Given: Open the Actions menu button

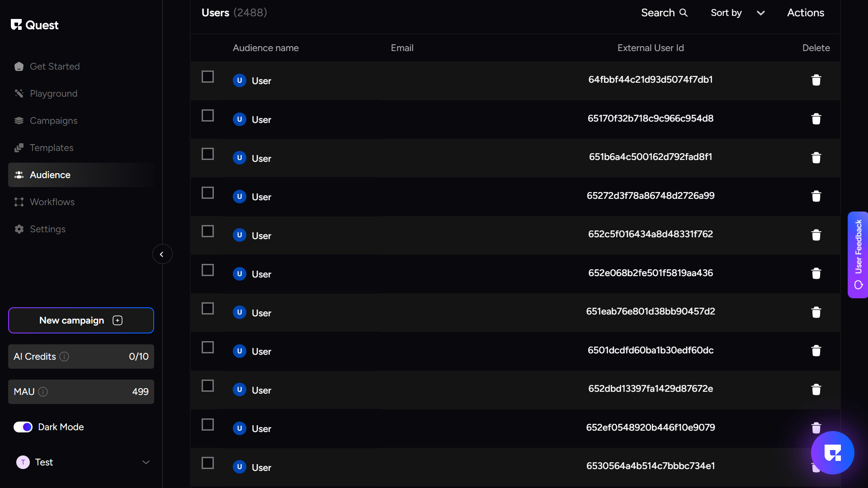Looking at the screenshot, I should 805,13.
